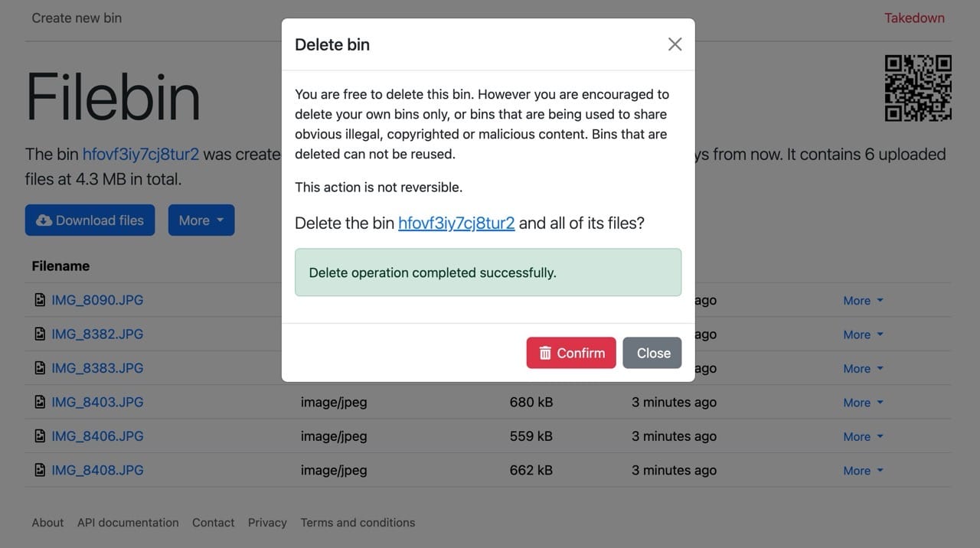The width and height of the screenshot is (980, 548).
Task: Open the bin link in page description
Action: pos(141,154)
